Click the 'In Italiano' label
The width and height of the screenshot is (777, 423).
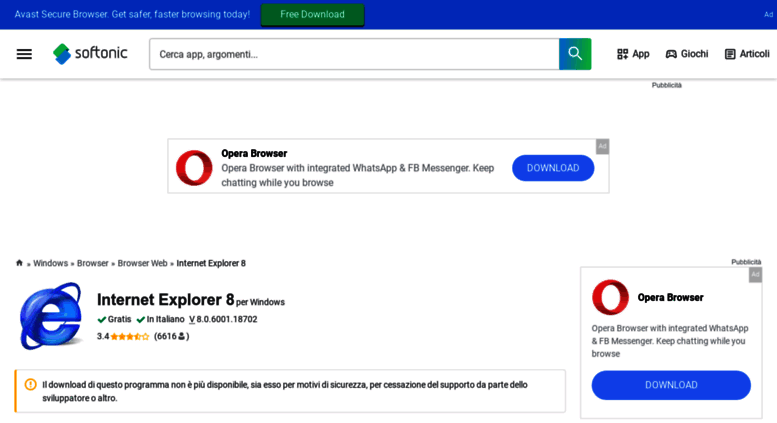(x=161, y=319)
